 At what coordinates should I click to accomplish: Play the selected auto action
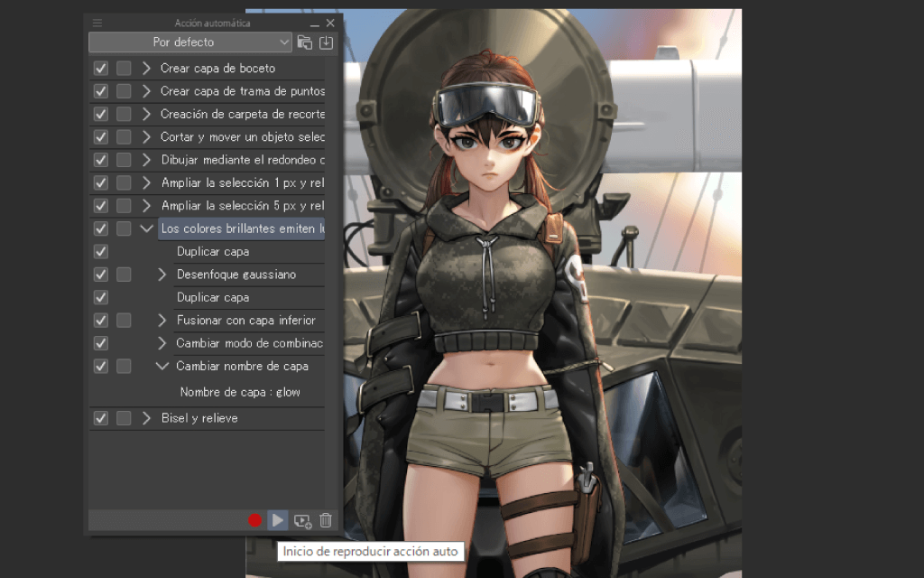pos(277,520)
